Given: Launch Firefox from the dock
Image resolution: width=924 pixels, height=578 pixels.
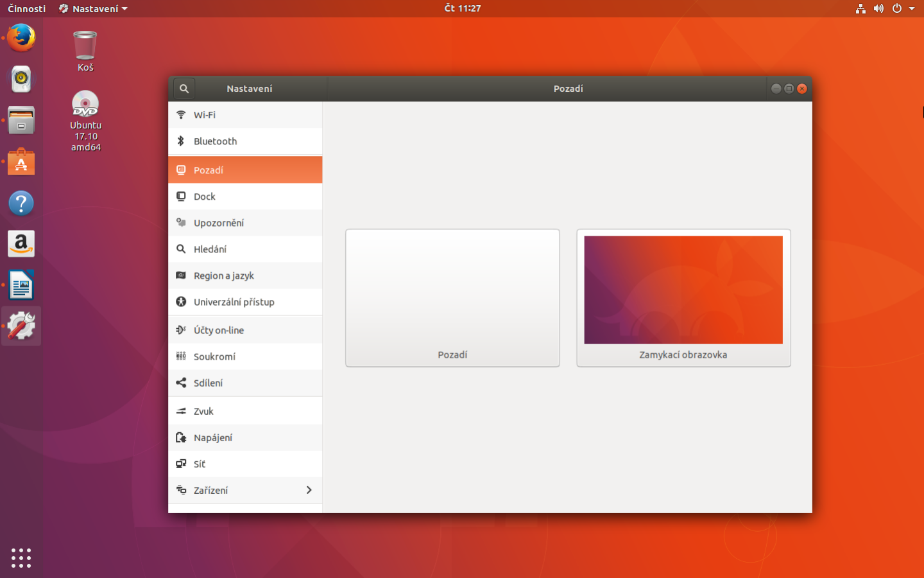Looking at the screenshot, I should [x=21, y=38].
